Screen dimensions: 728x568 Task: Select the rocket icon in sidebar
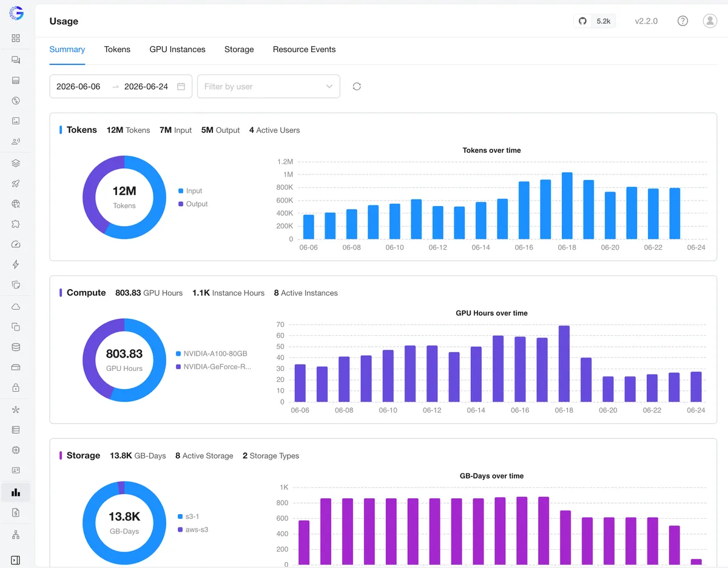[x=16, y=184]
